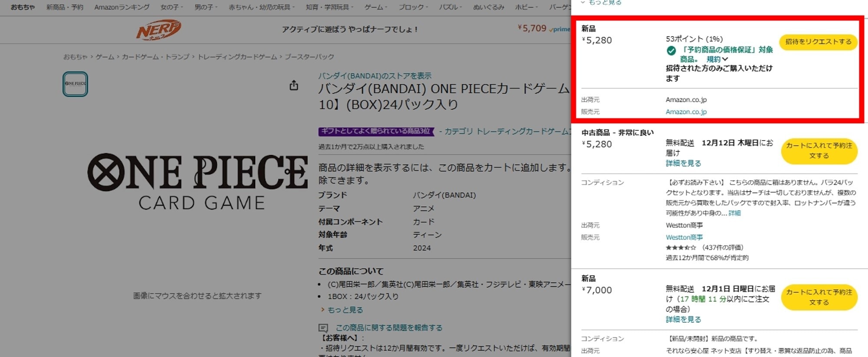Expand もっと見る under product details
The image size is (868, 357).
pyautogui.click(x=342, y=310)
